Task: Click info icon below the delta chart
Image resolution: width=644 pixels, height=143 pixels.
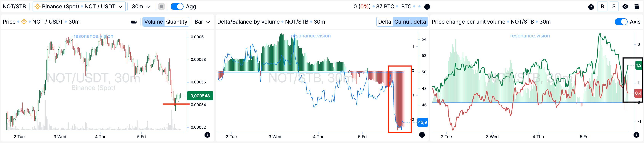Action: pyautogui.click(x=422, y=135)
